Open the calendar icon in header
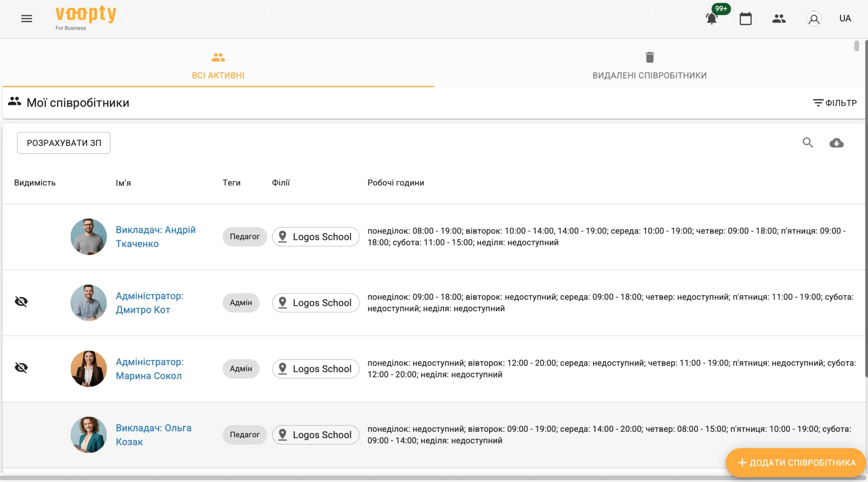The width and height of the screenshot is (868, 482). 745,19
